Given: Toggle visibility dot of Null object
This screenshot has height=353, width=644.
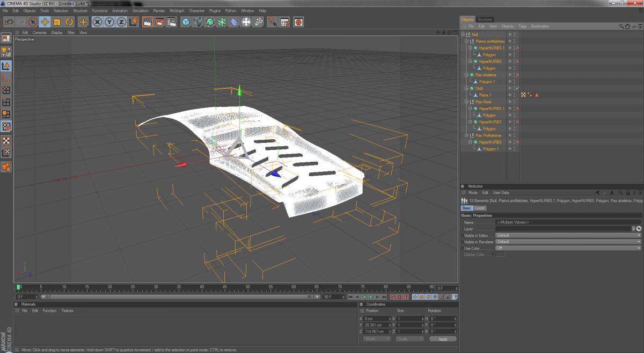Looking at the screenshot, I should pyautogui.click(x=510, y=34).
